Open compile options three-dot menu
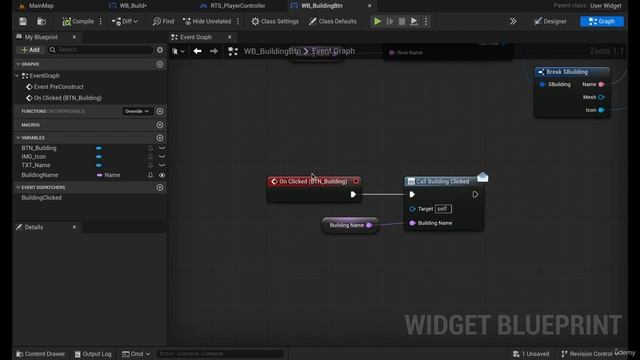Screen dimensions: 640x360 tap(101, 21)
